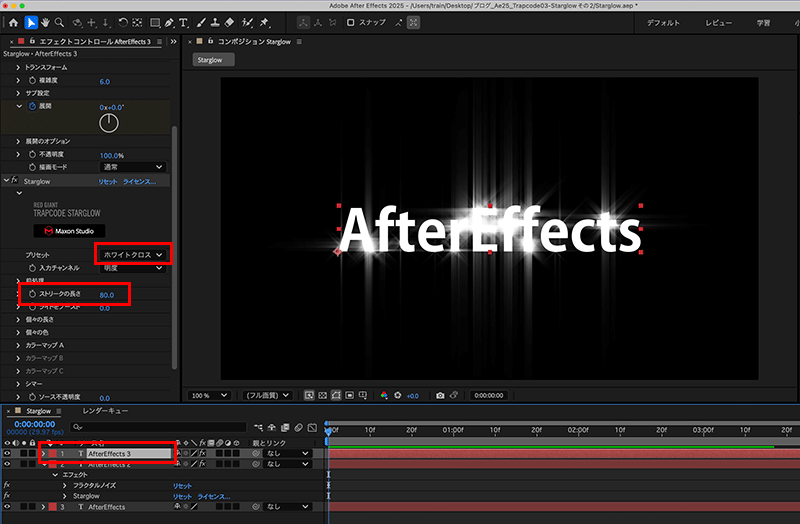The image size is (800, 524).
Task: Open parent なし dropdown for AfterEffects 3
Action: point(288,453)
